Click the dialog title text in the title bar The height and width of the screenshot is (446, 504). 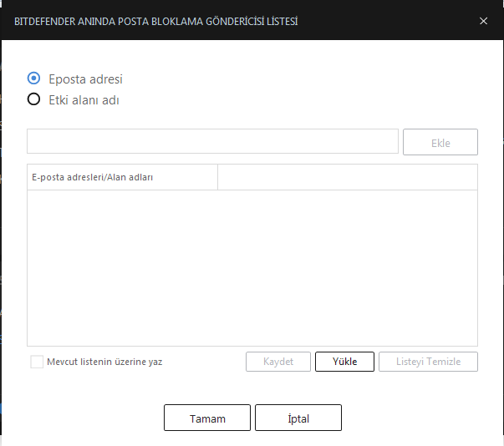156,21
